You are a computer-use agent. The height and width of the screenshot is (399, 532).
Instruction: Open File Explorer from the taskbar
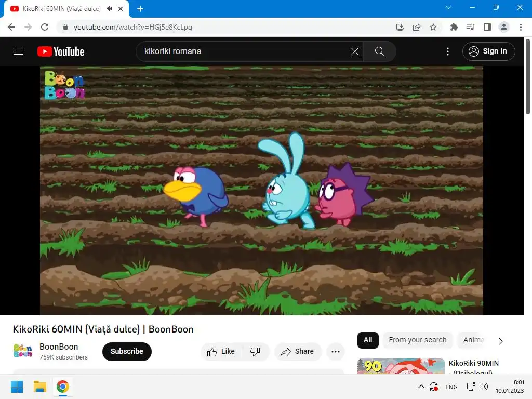pyautogui.click(x=39, y=387)
